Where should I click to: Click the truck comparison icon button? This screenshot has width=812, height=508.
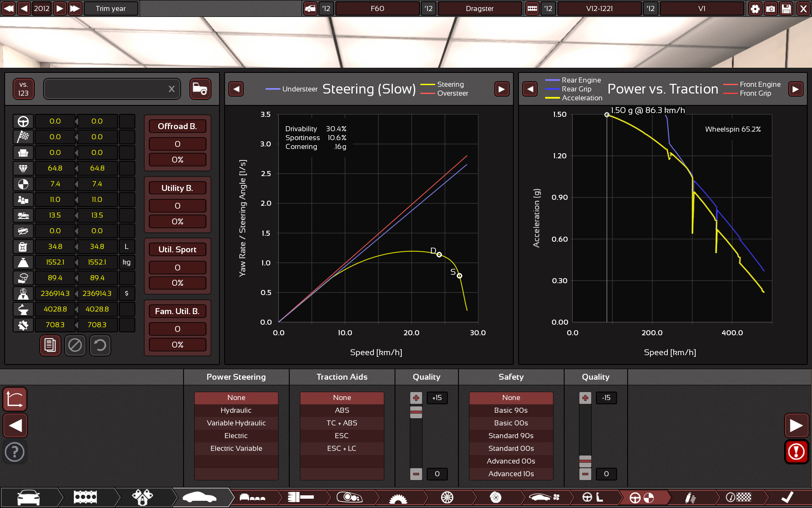click(200, 89)
